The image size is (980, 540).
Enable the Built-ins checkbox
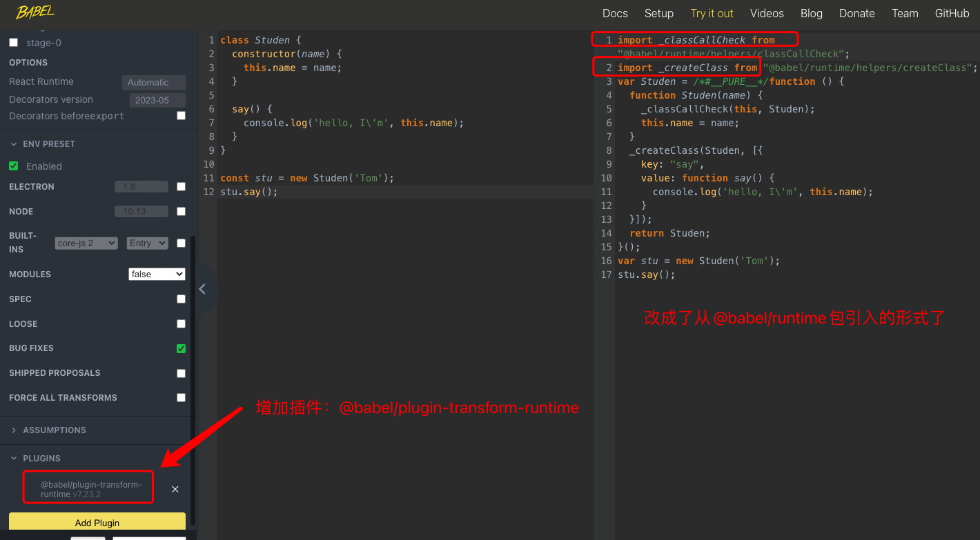pos(181,243)
